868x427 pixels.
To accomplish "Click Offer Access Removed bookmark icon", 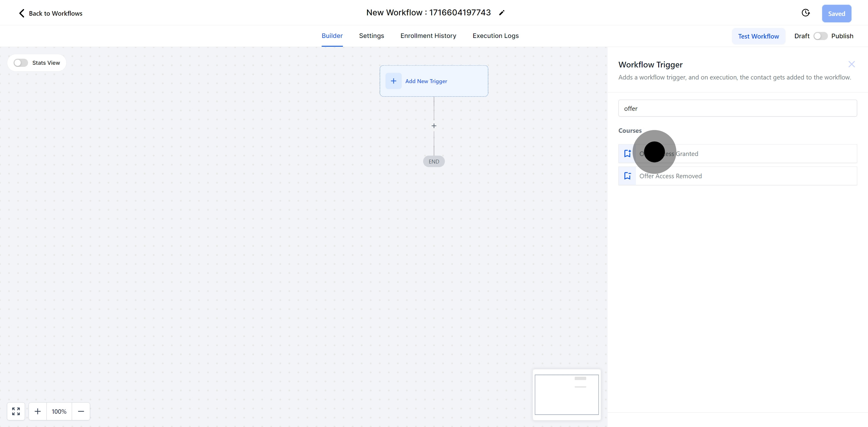I will pyautogui.click(x=627, y=176).
